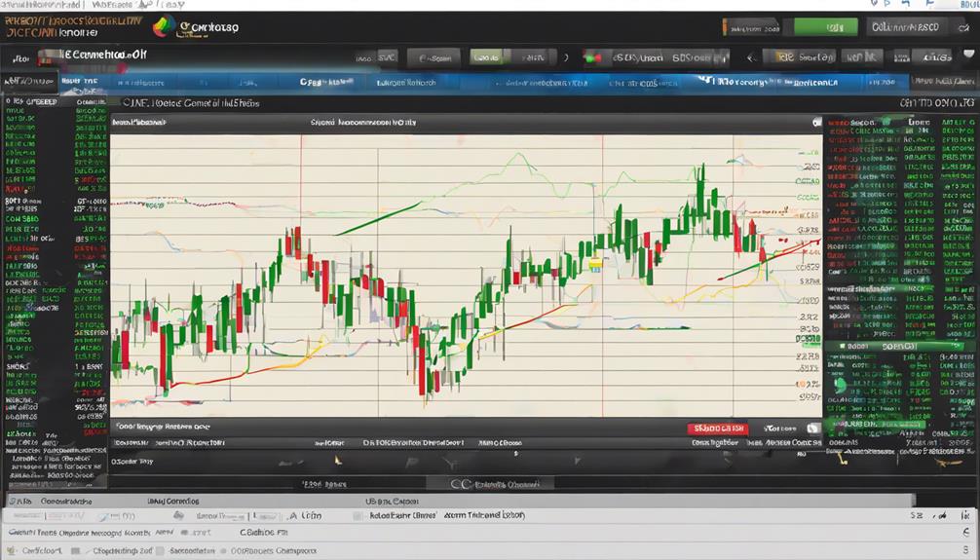Click the yellow cross icon in the strip below the right panel

[x=842, y=460]
